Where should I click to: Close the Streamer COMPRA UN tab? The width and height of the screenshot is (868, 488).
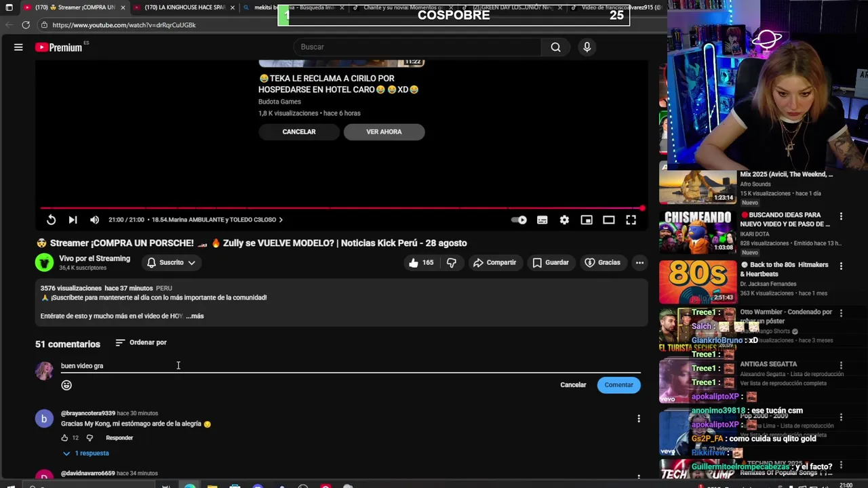123,7
